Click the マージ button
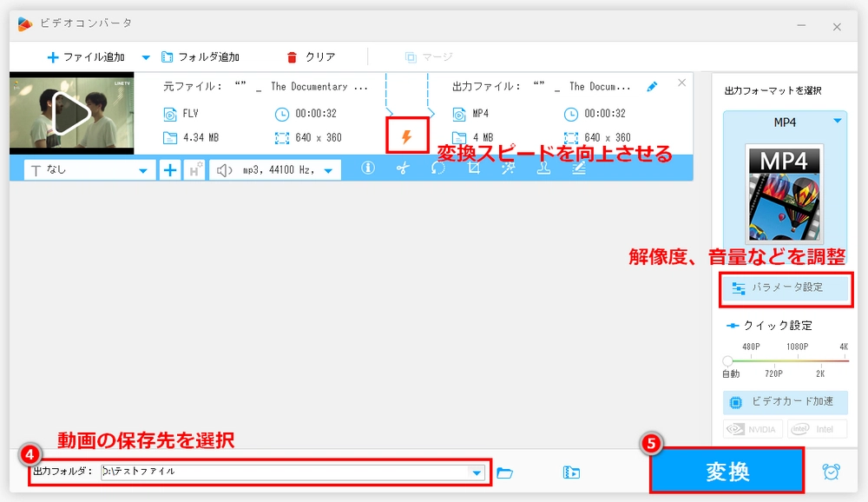 tap(429, 57)
